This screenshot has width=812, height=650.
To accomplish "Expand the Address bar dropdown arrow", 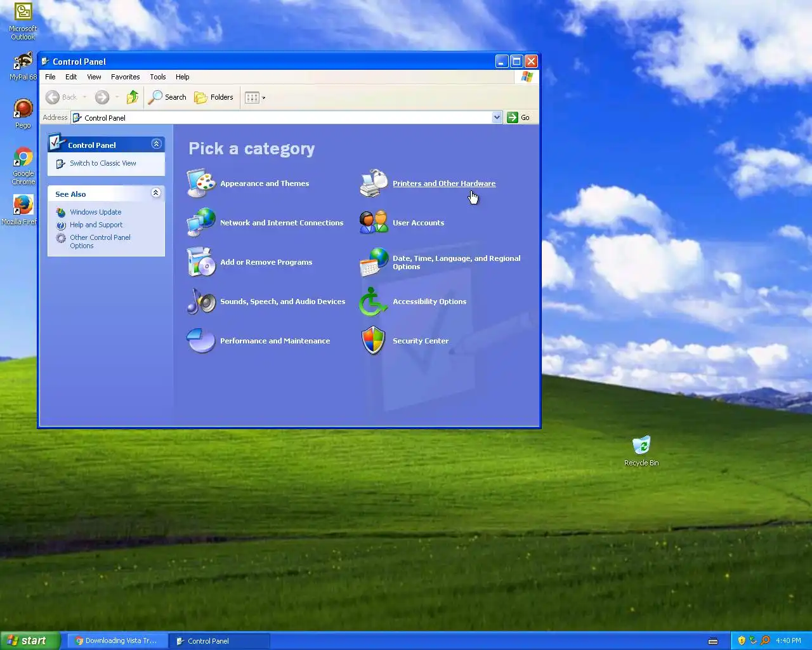I will click(x=497, y=117).
